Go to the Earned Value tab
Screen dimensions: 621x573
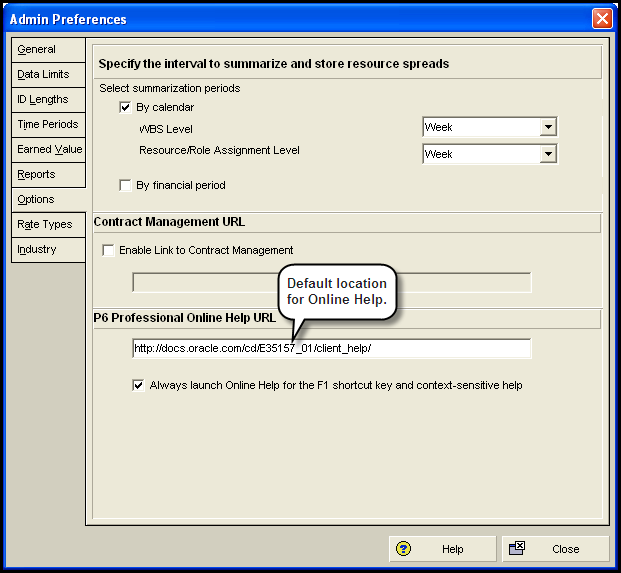click(48, 150)
